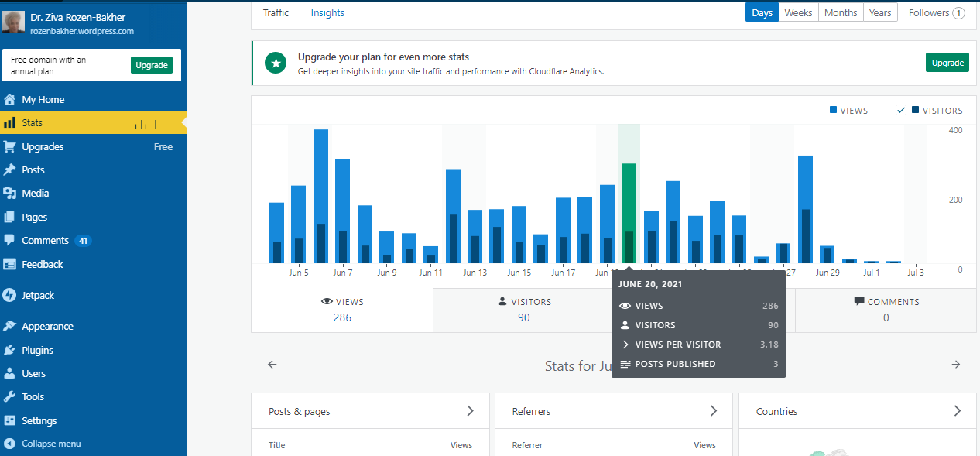Image resolution: width=980 pixels, height=456 pixels.
Task: Click the Comments summary tab showing 0
Action: [886, 310]
